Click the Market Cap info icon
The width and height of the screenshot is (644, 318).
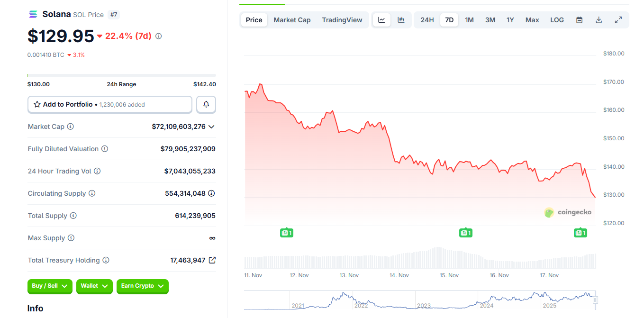[71, 127]
